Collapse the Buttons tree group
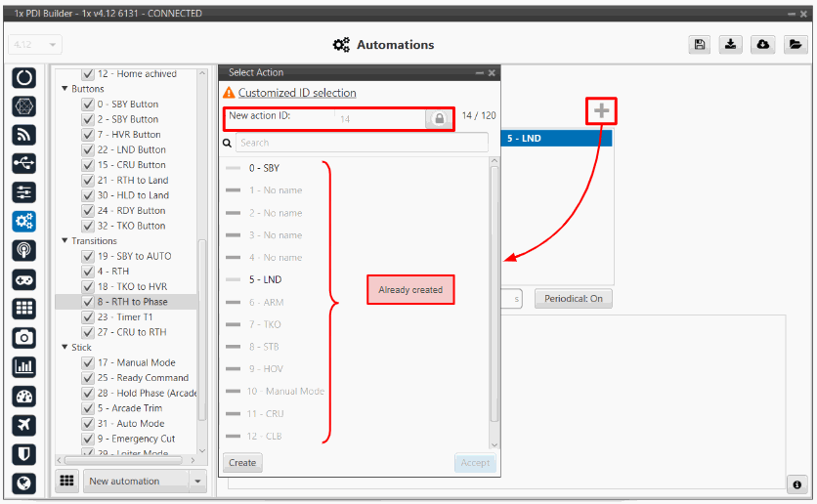Image resolution: width=817 pixels, height=504 pixels. [64, 89]
